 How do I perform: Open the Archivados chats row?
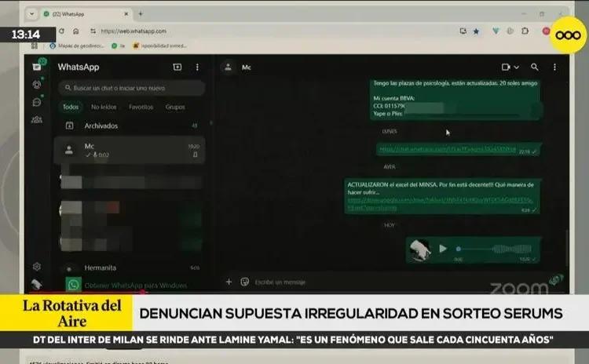[x=130, y=126]
